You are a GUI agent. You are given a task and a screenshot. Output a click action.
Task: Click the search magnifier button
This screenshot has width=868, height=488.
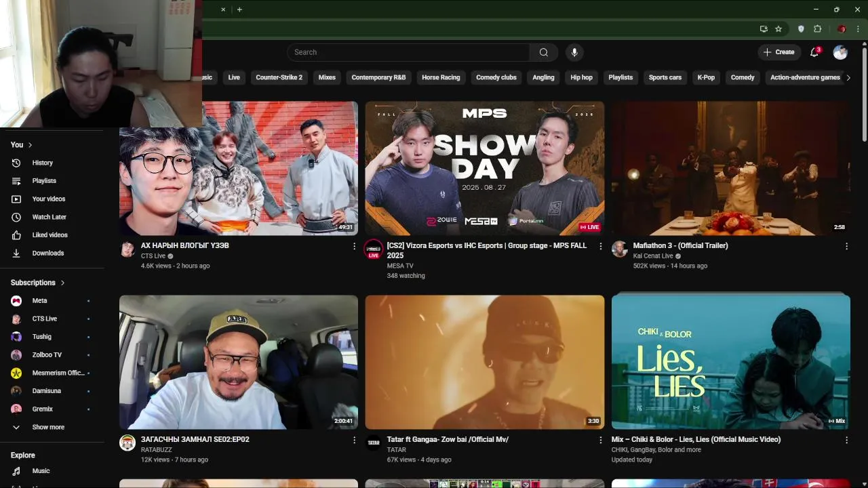pos(543,52)
